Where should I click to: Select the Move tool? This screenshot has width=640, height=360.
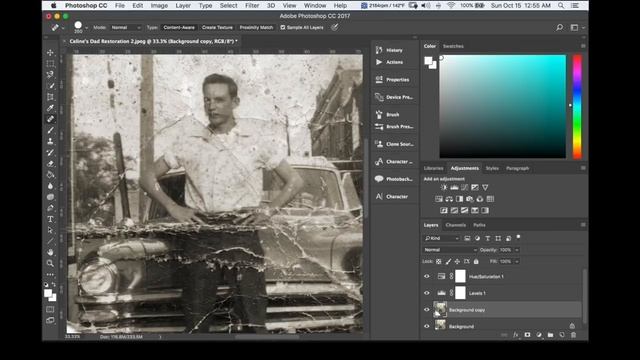50,53
